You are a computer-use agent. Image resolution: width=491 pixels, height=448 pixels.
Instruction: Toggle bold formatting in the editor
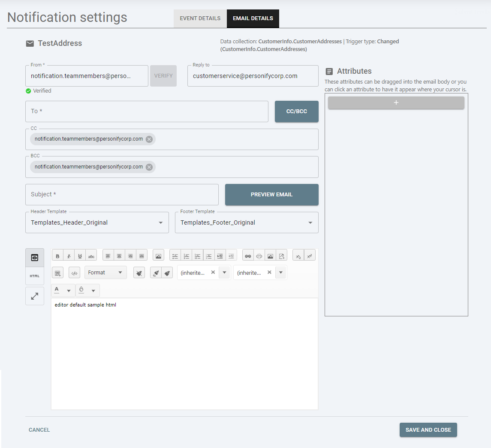point(57,256)
